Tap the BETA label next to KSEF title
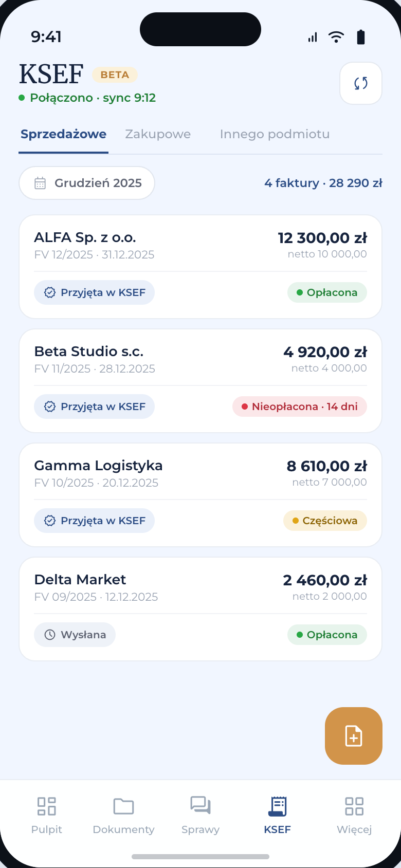 115,75
